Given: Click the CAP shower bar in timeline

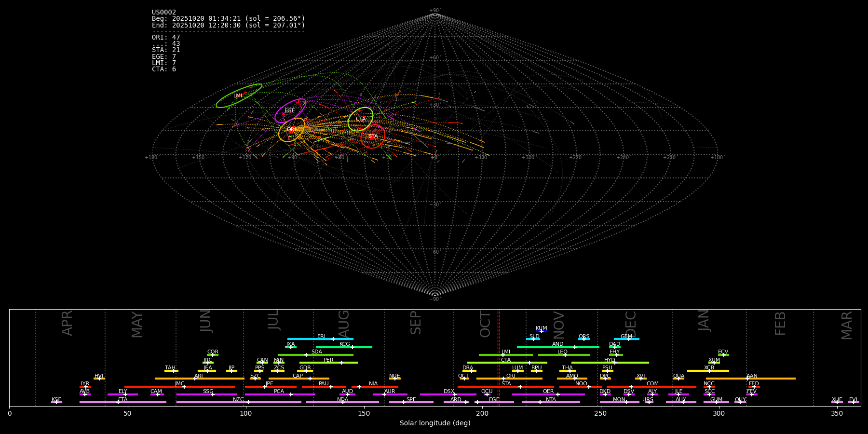Looking at the screenshot, I should (x=299, y=379).
